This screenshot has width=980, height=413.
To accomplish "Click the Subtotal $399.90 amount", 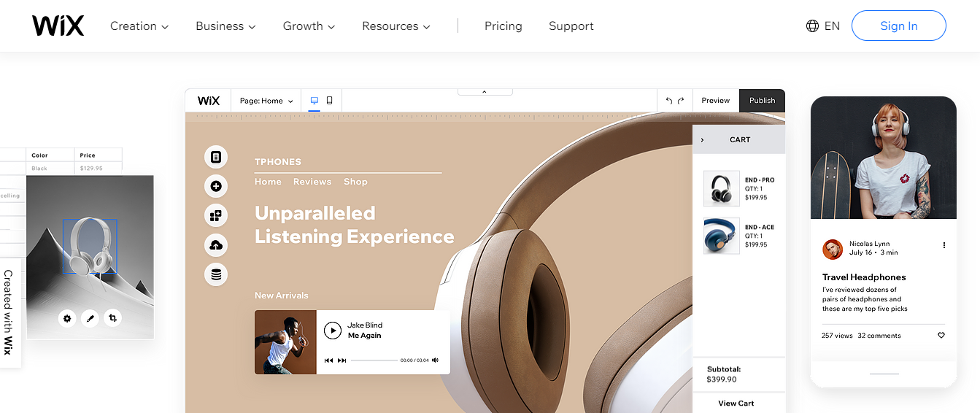I will [x=722, y=379].
